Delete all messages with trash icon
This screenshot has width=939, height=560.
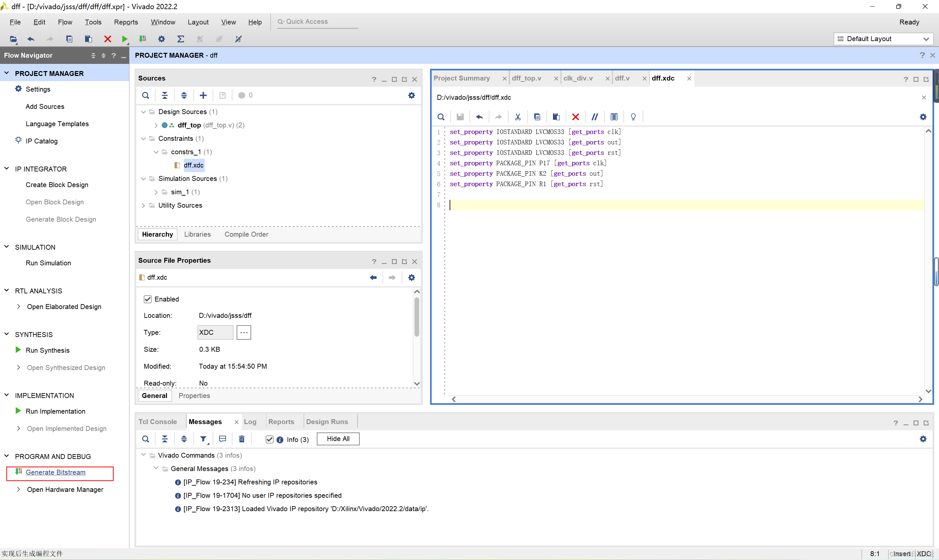tap(242, 439)
